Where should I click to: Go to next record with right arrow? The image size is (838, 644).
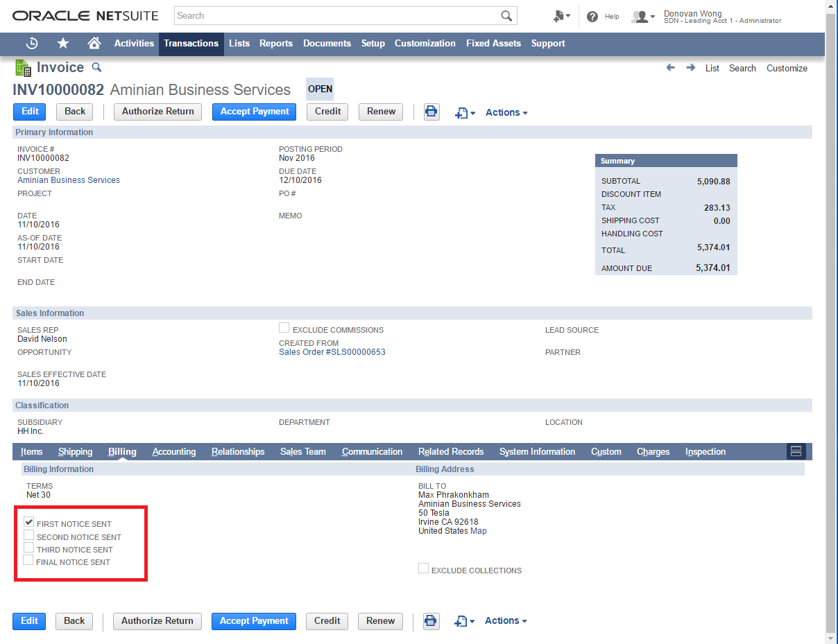point(690,68)
